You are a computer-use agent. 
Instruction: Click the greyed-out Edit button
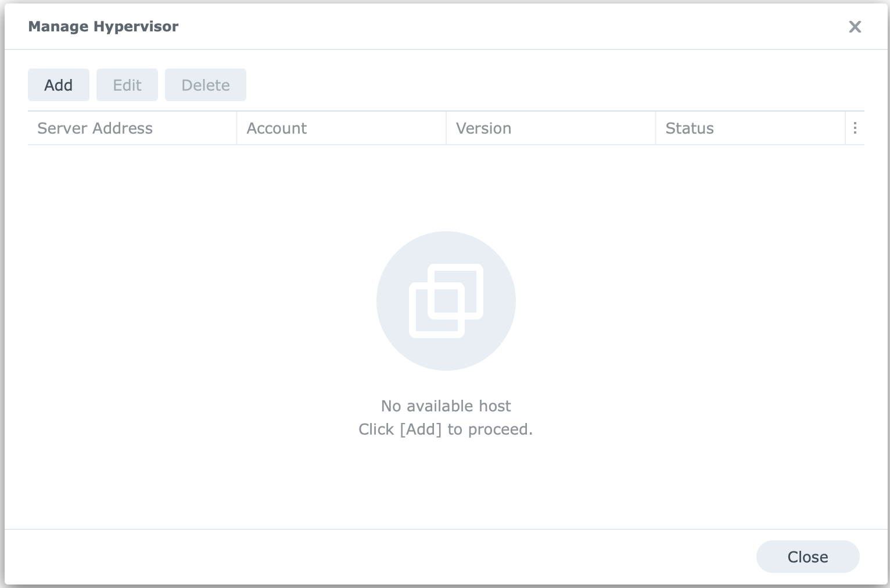(x=127, y=85)
